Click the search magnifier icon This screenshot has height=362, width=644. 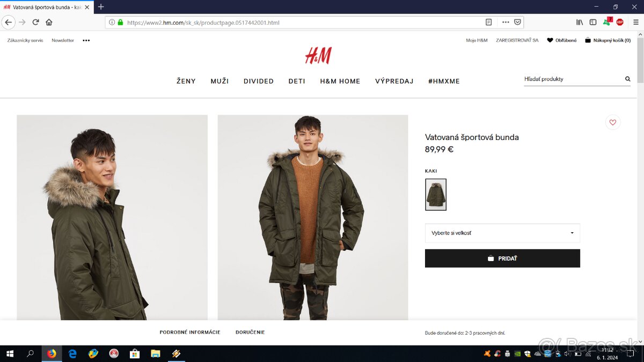(627, 79)
